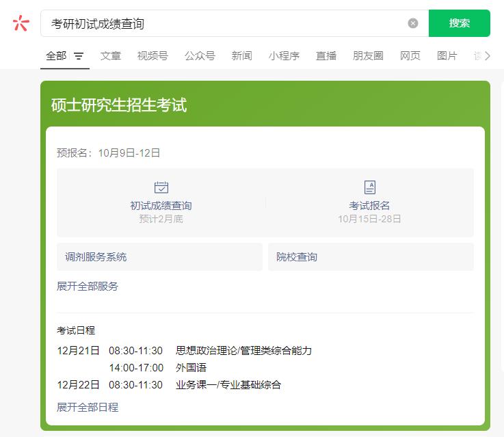Click the green 搜索 button
The width and height of the screenshot is (504, 437).
[459, 23]
